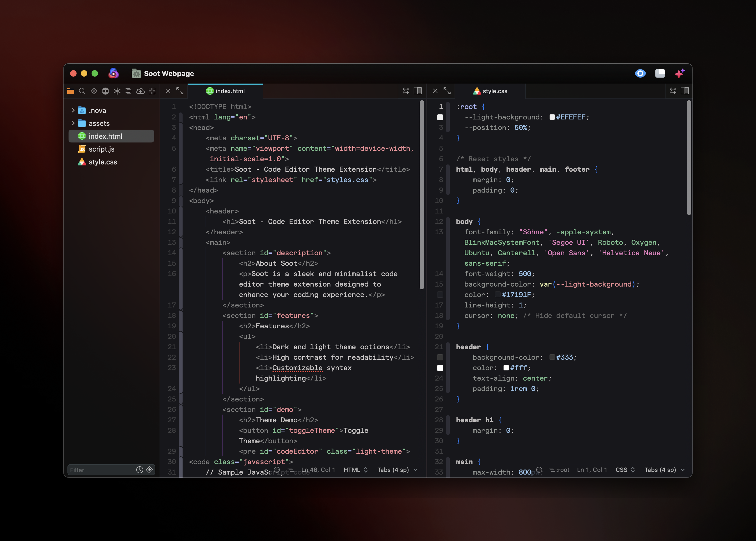Click swap arrows icon in style.css pane
Screen dimensions: 756x541
(x=673, y=91)
